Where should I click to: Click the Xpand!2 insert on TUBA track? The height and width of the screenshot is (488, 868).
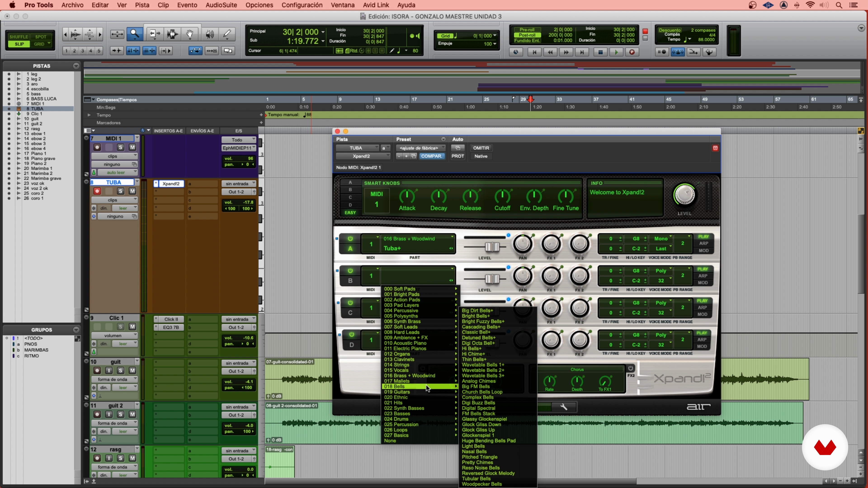pyautogui.click(x=171, y=183)
